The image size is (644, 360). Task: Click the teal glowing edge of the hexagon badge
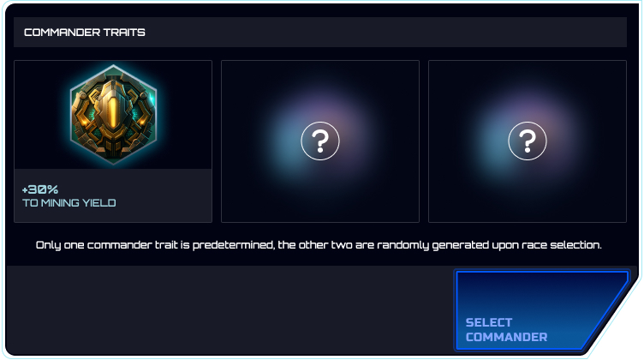(155, 99)
